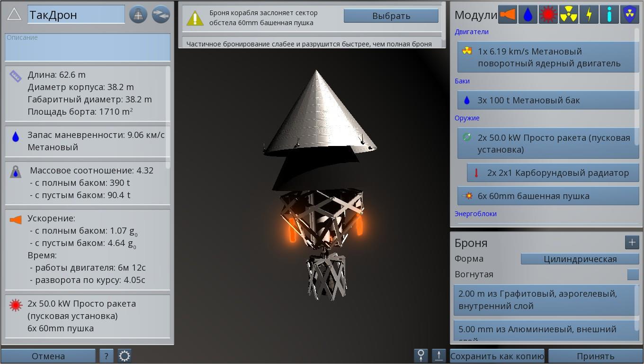
Task: Click the nuclear icon on the methane engine row
Action: (x=467, y=51)
